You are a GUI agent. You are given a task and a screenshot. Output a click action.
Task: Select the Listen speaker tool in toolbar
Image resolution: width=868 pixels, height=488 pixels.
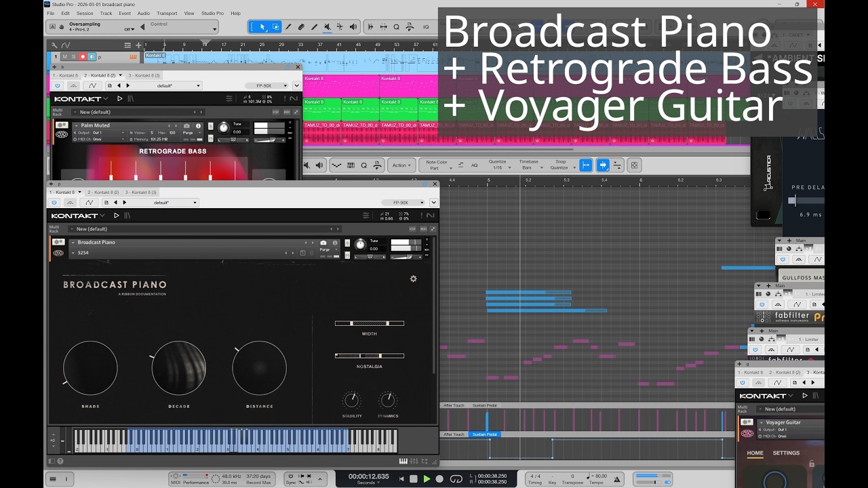click(353, 27)
